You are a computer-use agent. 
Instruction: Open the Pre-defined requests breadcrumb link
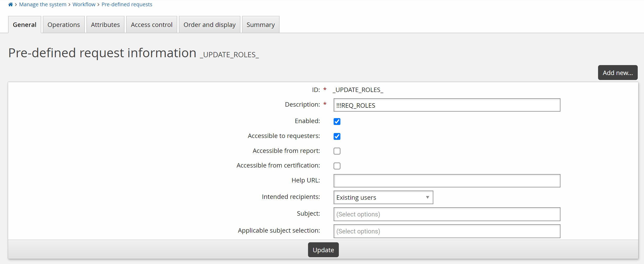point(127,4)
